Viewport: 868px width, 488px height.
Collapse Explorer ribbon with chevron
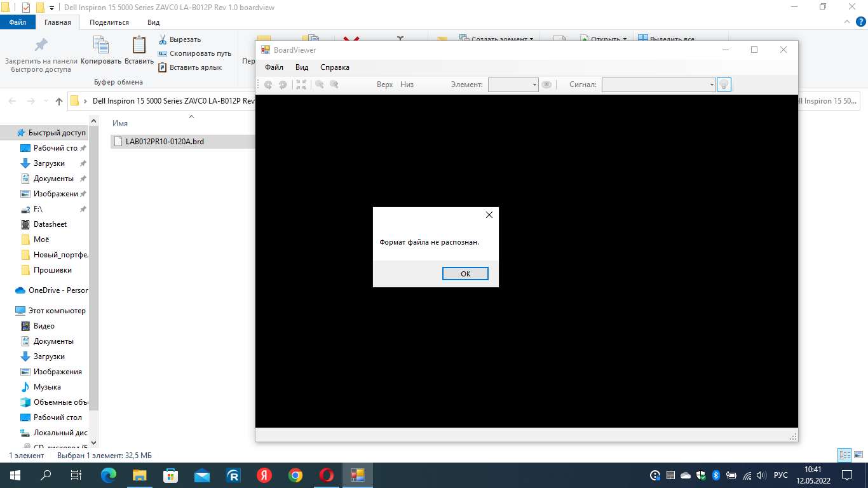pos(846,22)
